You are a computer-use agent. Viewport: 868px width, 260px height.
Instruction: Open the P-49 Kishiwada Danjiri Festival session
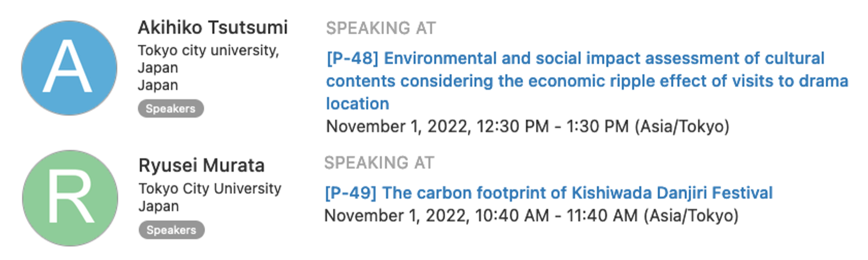pos(549,193)
